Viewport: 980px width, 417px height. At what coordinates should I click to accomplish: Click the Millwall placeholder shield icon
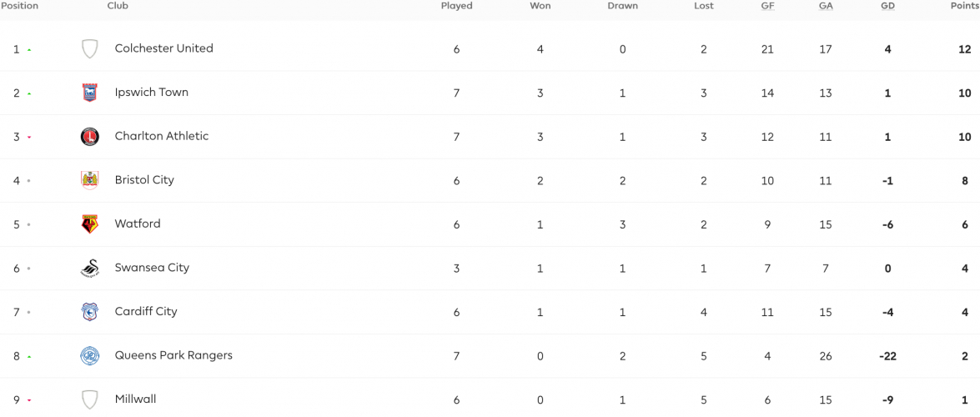point(90,399)
